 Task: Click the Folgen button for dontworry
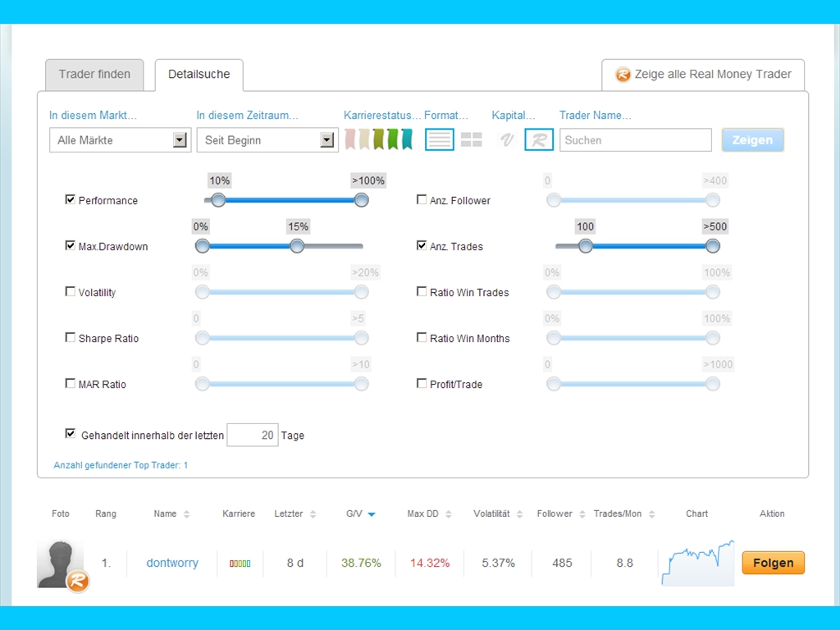point(773,563)
